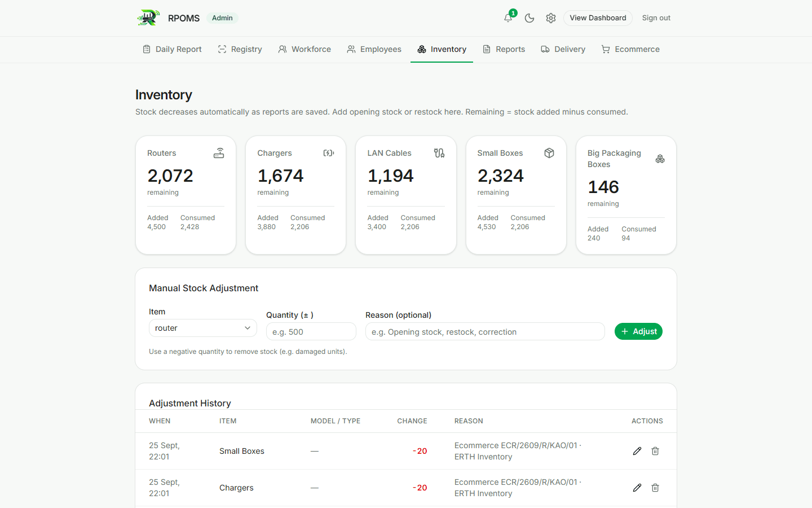Screen dimensions: 812x508
Task: Expand the Item dropdown showing router
Action: [203, 328]
